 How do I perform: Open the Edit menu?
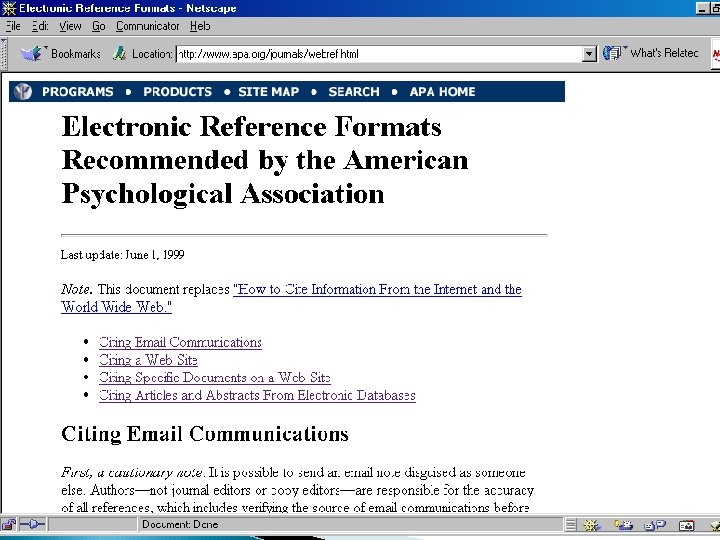(x=40, y=26)
